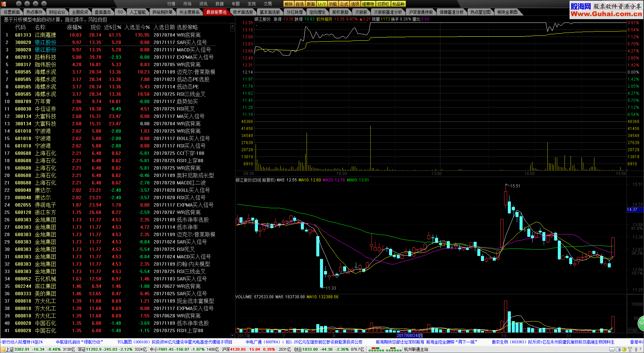
Task: Click the 公式 toolbar button
Action: point(344,4)
